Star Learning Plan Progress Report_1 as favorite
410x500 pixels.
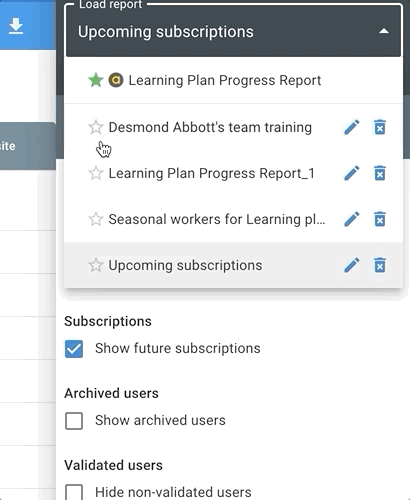click(96, 173)
